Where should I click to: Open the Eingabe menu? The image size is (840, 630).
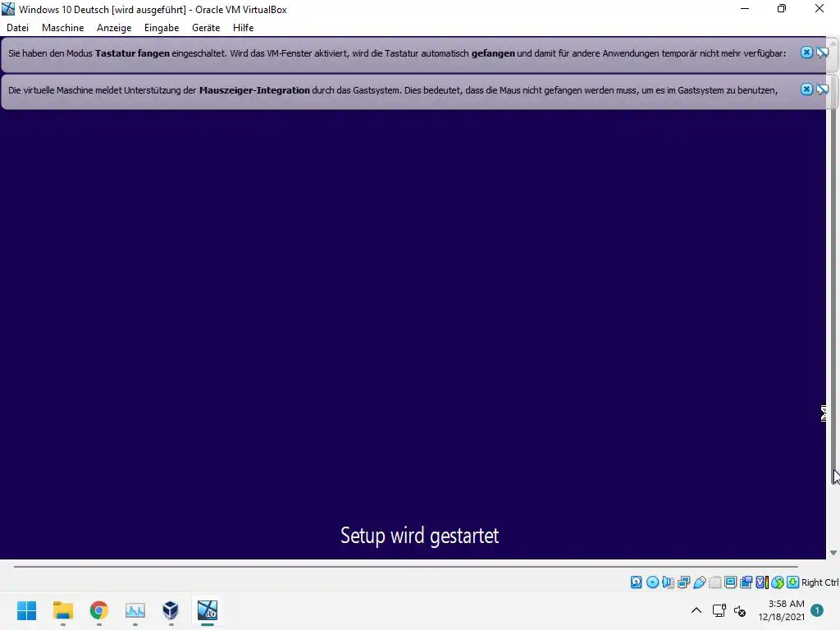click(x=162, y=28)
